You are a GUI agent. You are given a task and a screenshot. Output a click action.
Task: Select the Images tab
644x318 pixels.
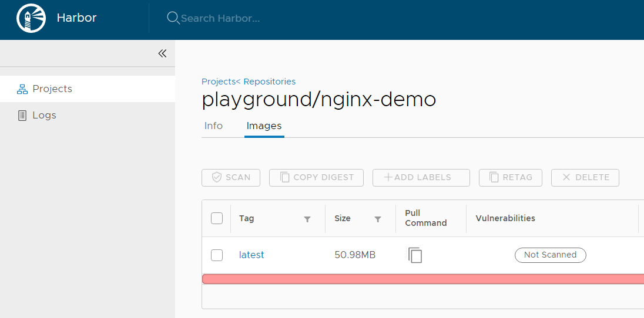(x=264, y=126)
